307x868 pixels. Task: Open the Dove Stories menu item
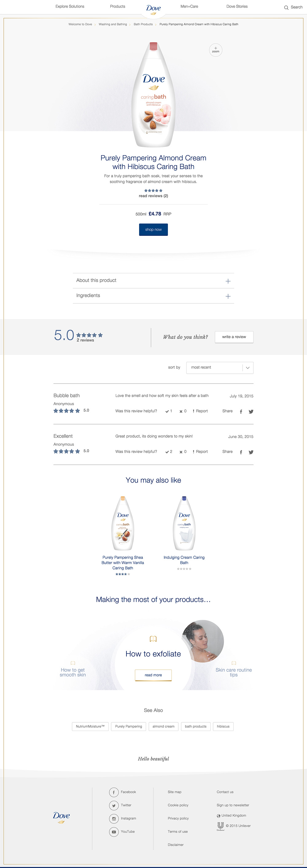pyautogui.click(x=237, y=6)
